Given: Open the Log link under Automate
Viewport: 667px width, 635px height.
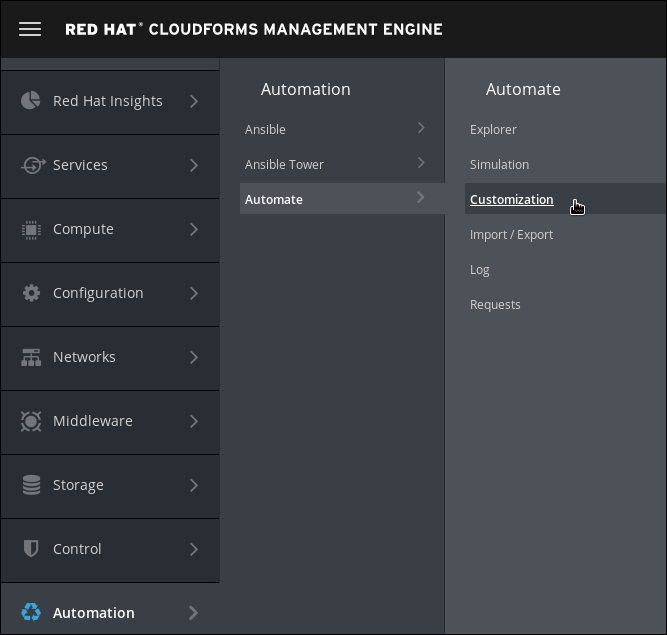Looking at the screenshot, I should pos(479,270).
